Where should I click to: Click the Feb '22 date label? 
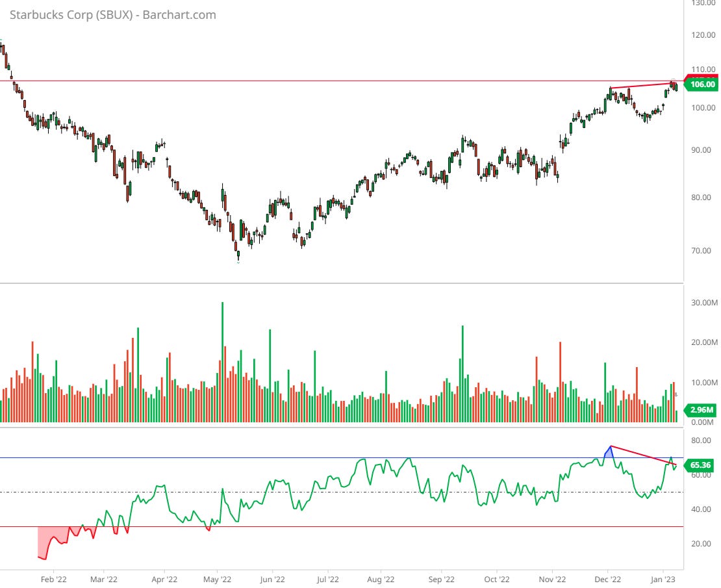tap(53, 580)
